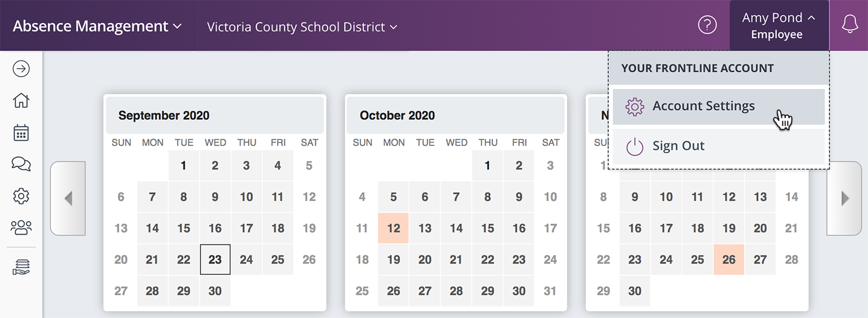Go to Home via house icon
Screen dimensions: 868x318
tap(21, 100)
